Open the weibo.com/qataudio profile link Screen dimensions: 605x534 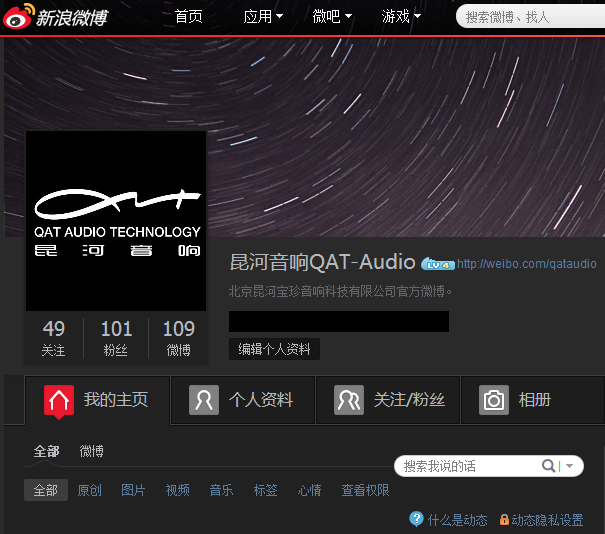[527, 264]
